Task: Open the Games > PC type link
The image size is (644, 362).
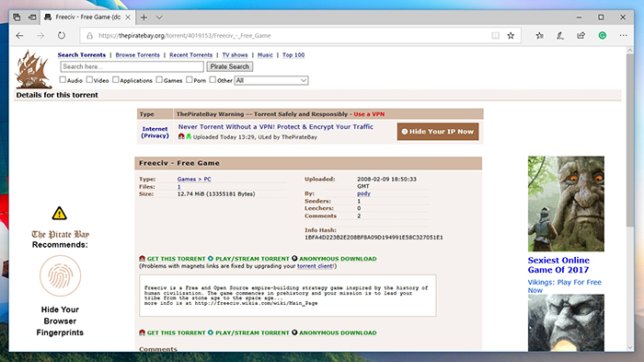Action: 194,179
